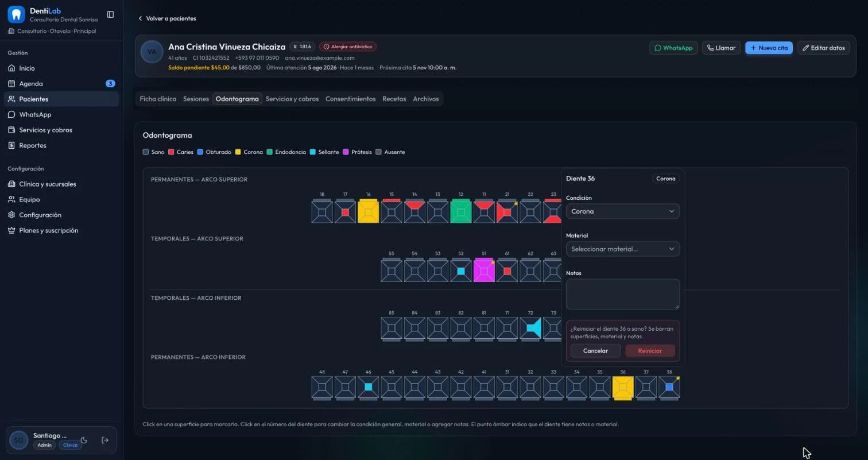Expand the Condición dropdown showing Corona
This screenshot has width=868, height=460.
[x=622, y=211]
